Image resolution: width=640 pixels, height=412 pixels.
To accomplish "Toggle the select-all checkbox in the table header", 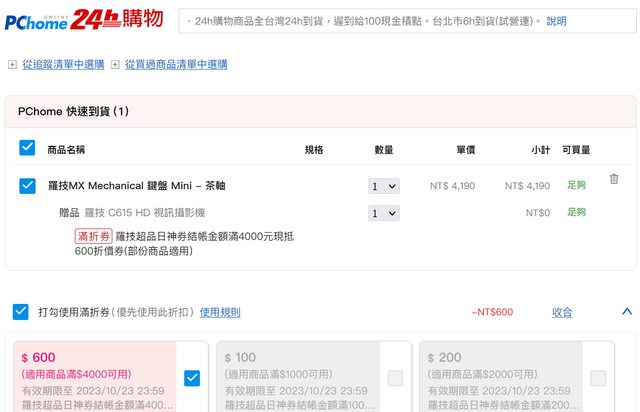I will click(x=27, y=148).
